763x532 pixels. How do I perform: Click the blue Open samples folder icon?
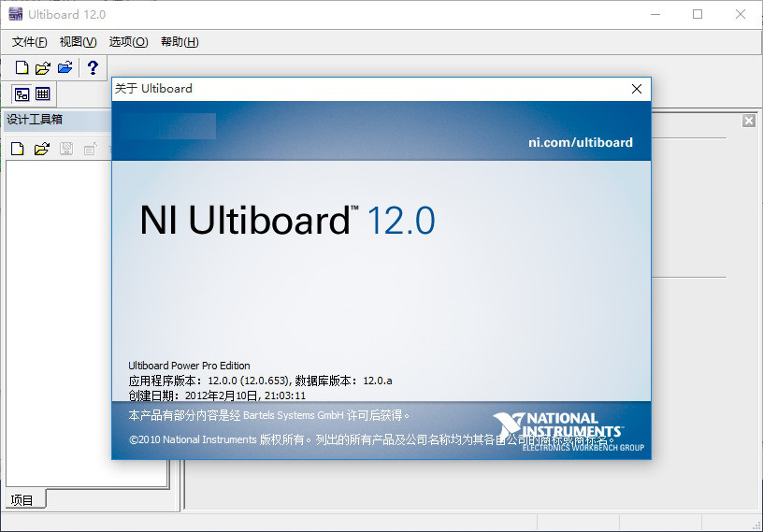(x=65, y=67)
